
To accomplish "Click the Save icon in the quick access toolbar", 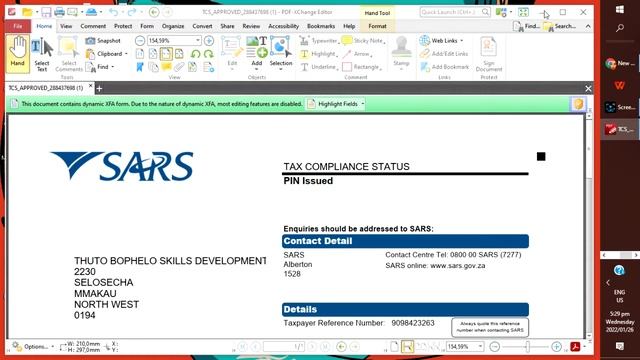I will point(46,12).
